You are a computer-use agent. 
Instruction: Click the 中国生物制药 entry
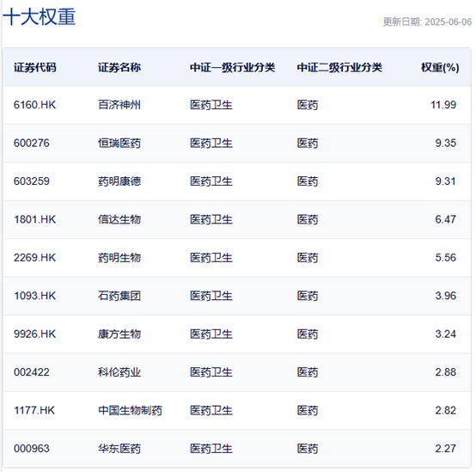(x=130, y=411)
